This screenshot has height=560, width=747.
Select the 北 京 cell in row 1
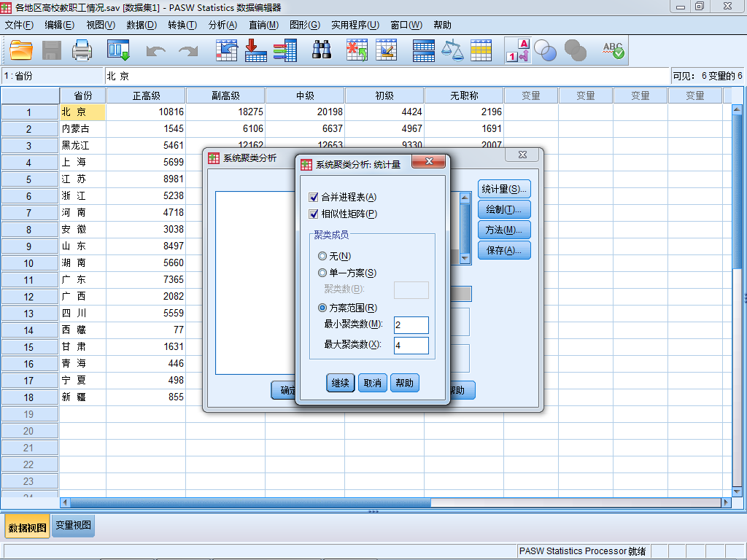pyautogui.click(x=83, y=112)
